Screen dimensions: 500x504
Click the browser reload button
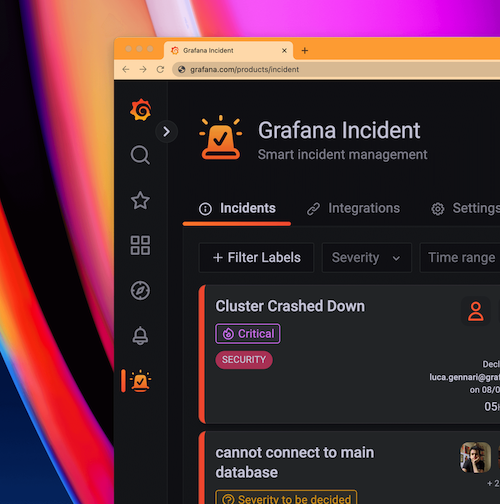[160, 69]
